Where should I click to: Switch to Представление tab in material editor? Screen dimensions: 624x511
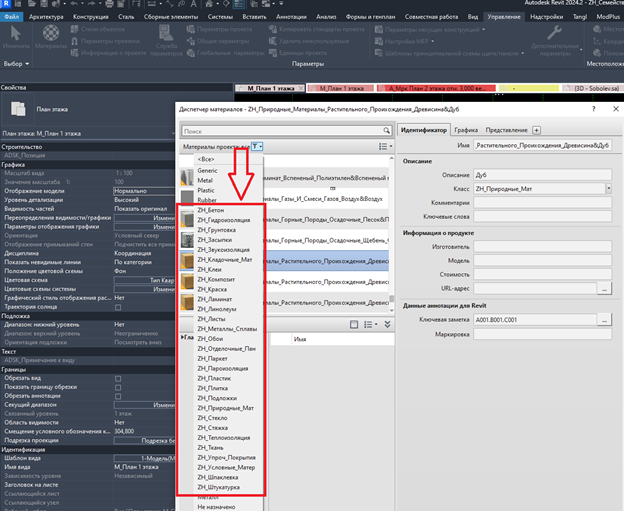506,130
